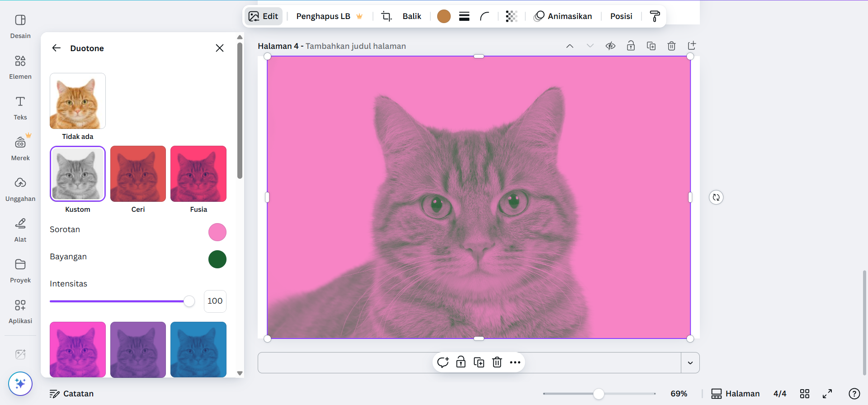The height and width of the screenshot is (405, 868).
Task: Open the pink Sorotan color swatch
Action: tap(217, 232)
